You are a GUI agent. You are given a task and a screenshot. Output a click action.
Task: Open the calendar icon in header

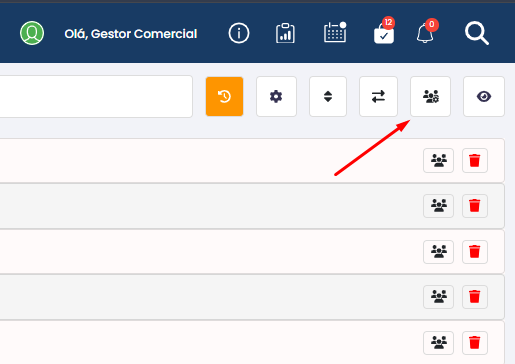point(335,32)
